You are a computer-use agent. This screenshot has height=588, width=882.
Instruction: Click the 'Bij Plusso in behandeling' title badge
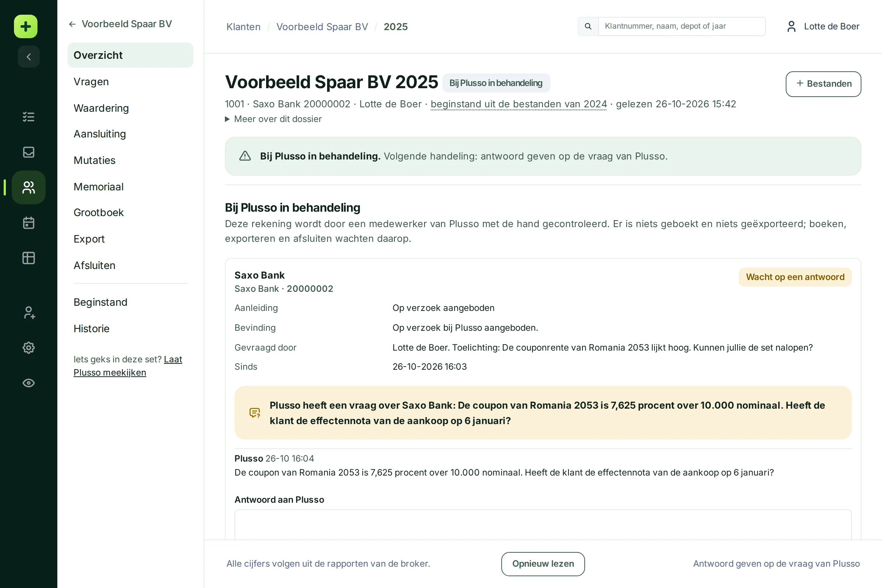(x=496, y=83)
